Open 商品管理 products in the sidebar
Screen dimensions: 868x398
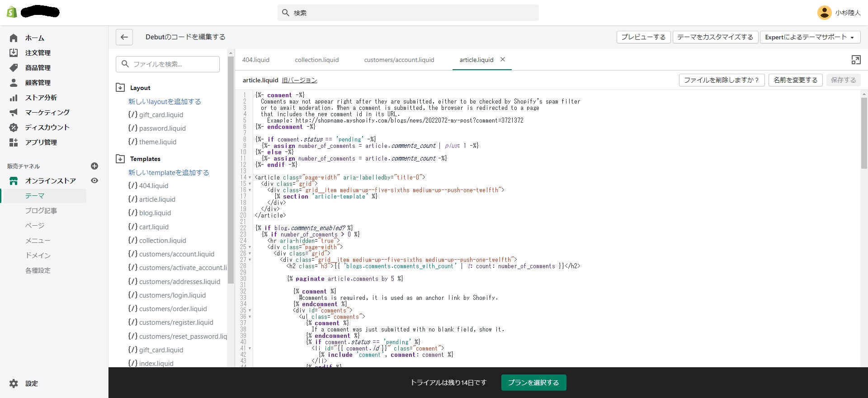click(x=38, y=68)
